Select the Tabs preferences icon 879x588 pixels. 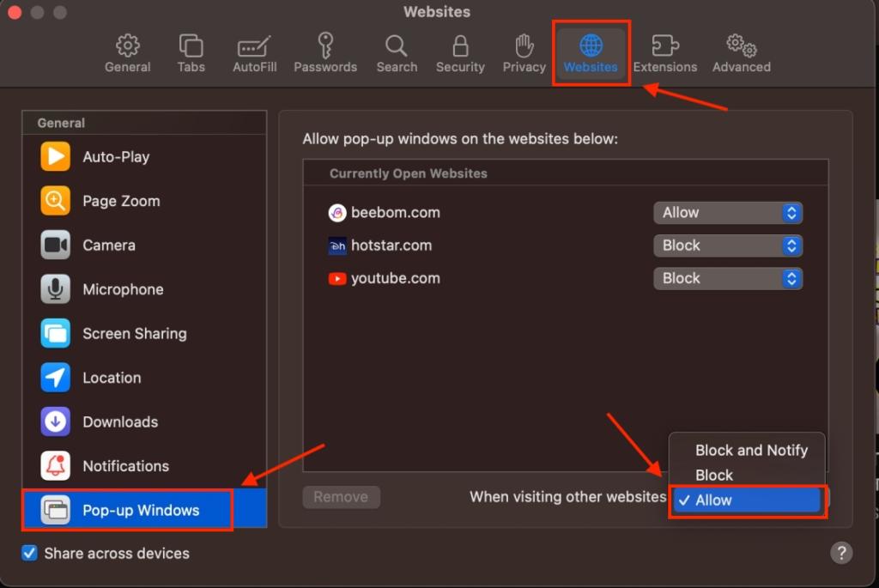(x=191, y=52)
